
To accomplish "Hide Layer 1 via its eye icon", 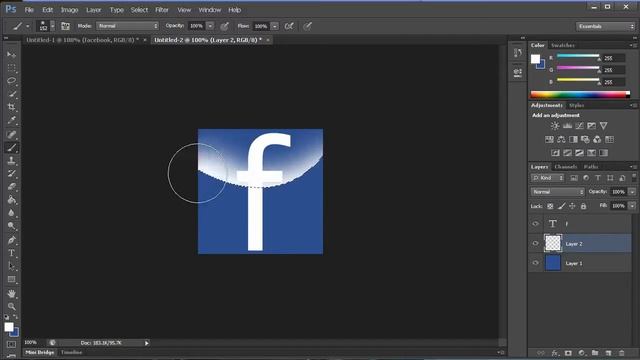I will pyautogui.click(x=536, y=263).
